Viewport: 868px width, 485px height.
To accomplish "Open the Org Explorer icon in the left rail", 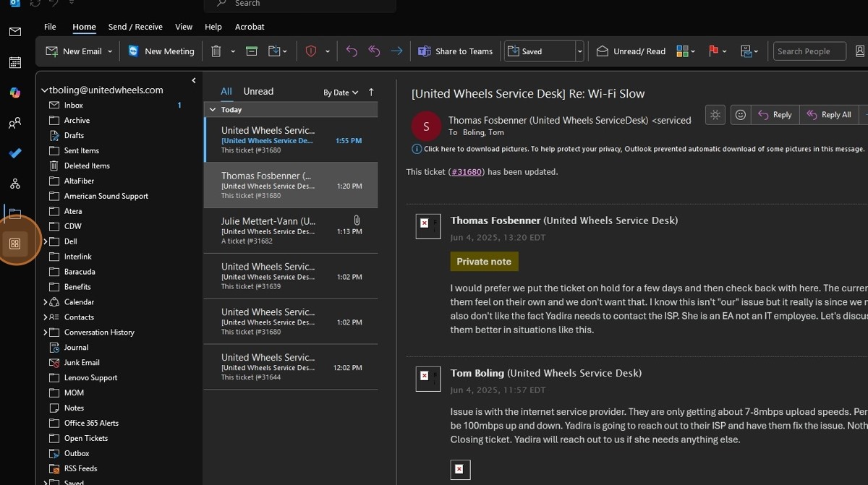I will pos(14,184).
